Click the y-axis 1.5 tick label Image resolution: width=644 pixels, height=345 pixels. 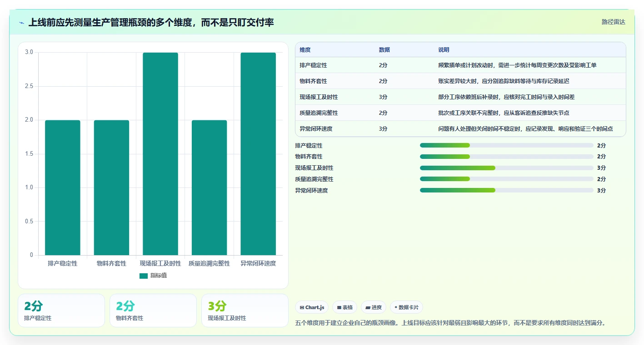tap(29, 154)
